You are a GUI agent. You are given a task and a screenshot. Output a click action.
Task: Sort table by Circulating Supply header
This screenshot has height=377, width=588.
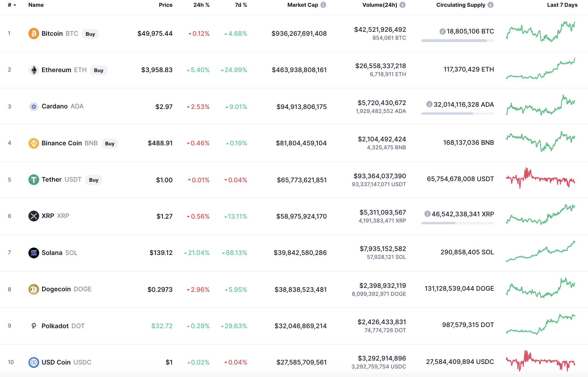coord(461,5)
